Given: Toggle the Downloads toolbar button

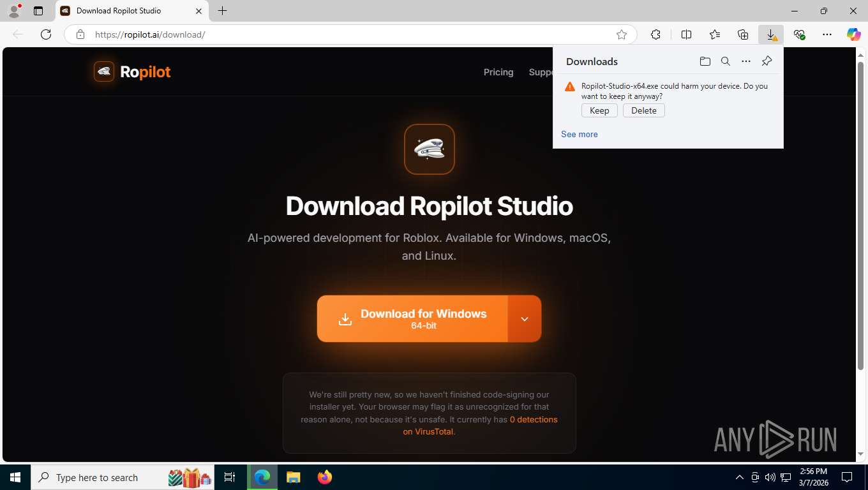Looking at the screenshot, I should pyautogui.click(x=771, y=34).
